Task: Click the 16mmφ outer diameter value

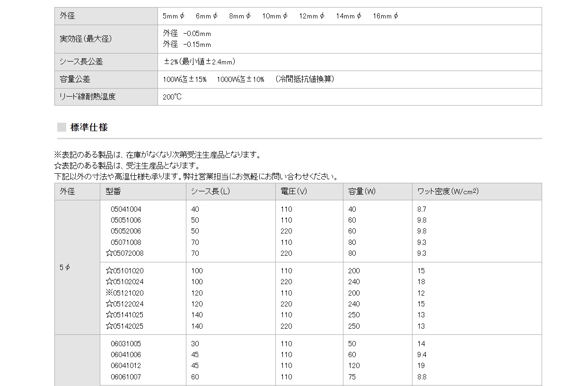Action: (x=386, y=16)
